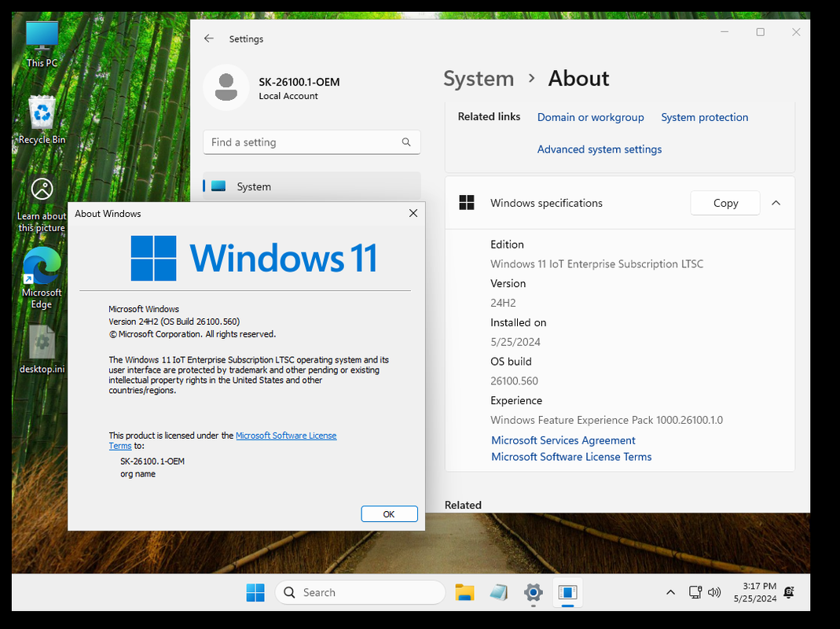
Task: Open Advanced system settings link
Action: pos(600,149)
